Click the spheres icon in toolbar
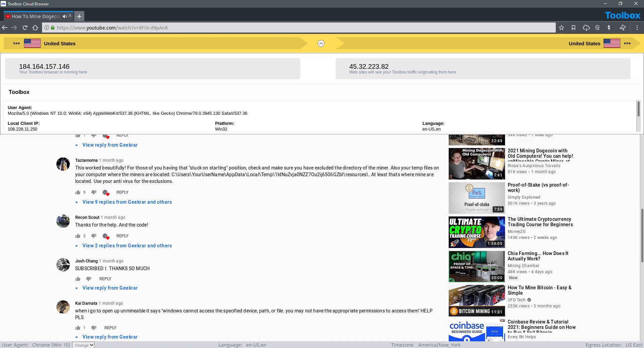Screen dimensions: 644x348 click(x=609, y=28)
